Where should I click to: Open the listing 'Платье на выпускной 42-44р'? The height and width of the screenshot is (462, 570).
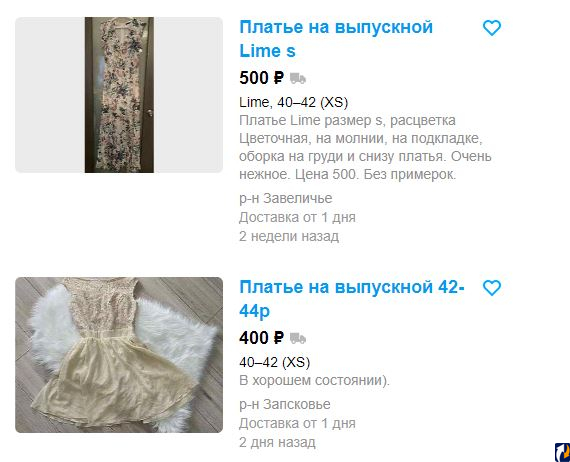(x=352, y=299)
